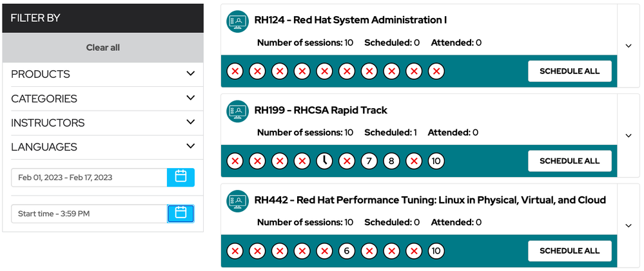Schedule all sessions for RH199
Viewport: 644px width, 271px height.
[569, 161]
